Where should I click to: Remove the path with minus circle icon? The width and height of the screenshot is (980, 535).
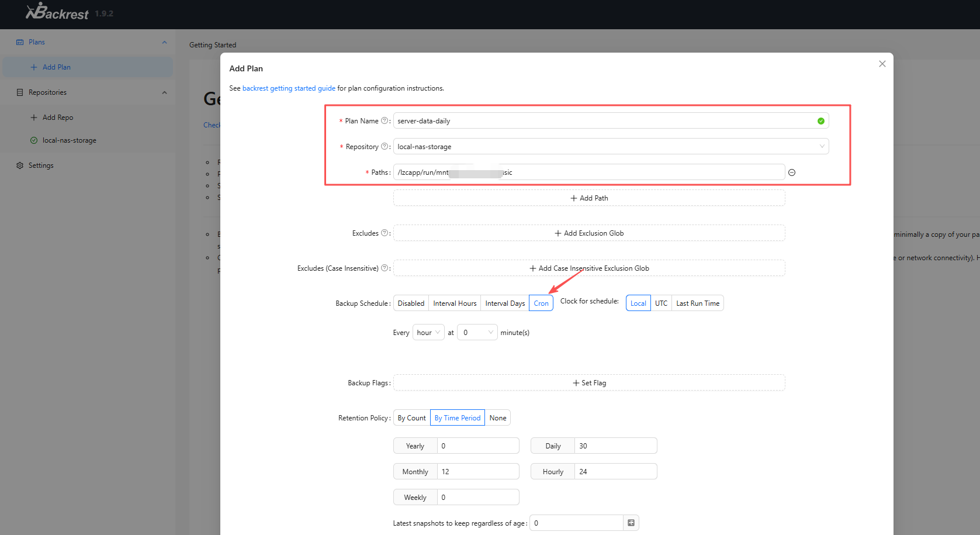point(792,172)
